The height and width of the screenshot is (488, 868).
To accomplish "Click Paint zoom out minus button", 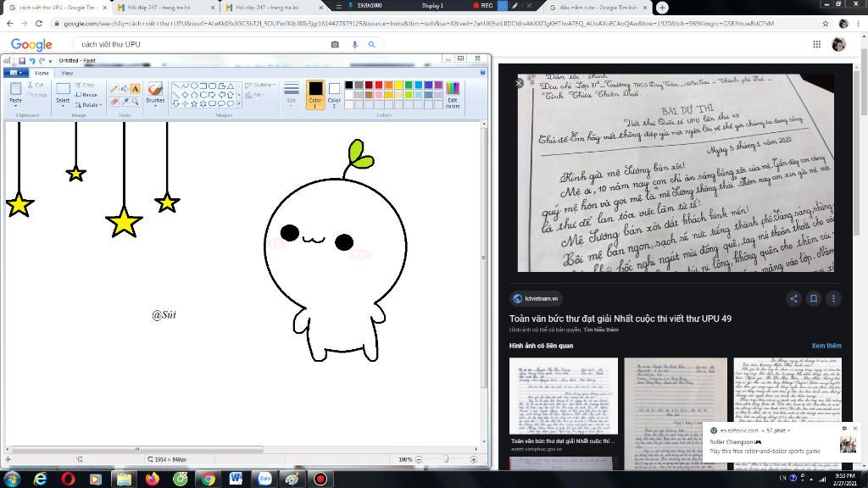I will coord(419,459).
